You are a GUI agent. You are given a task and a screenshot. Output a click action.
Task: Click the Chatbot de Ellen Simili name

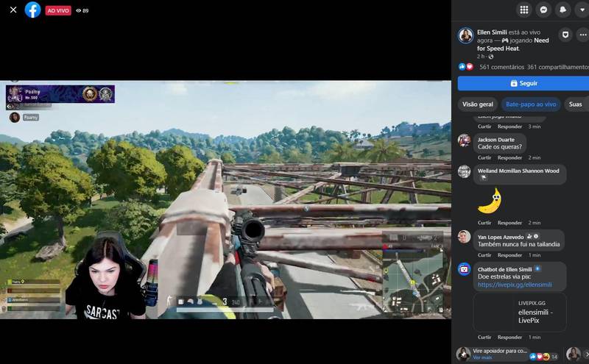point(504,269)
